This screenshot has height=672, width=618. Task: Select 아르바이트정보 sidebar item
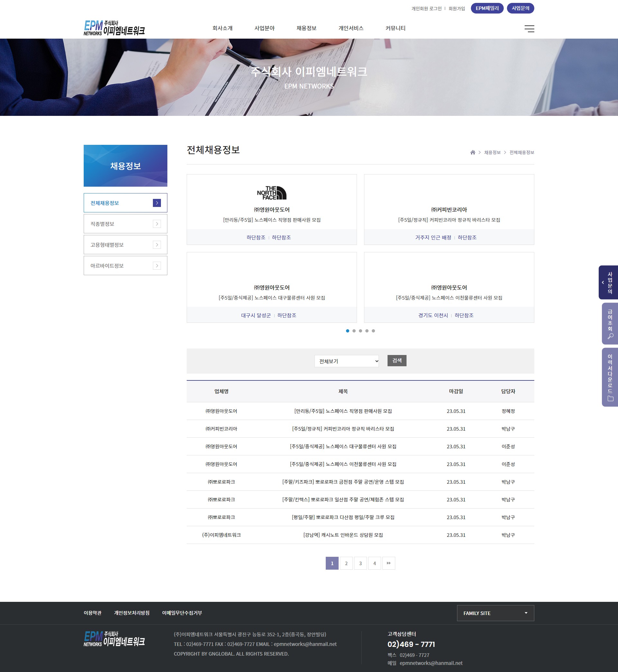coord(126,266)
